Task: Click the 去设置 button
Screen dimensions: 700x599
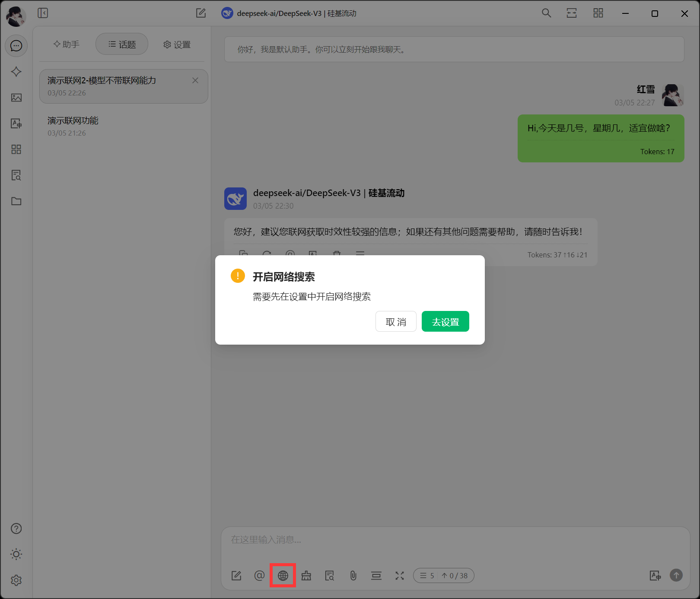Action: coord(445,322)
